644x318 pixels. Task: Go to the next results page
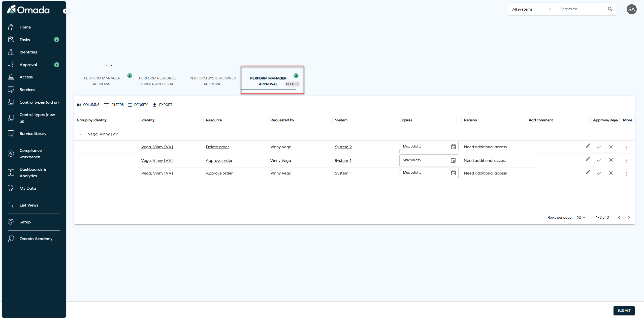[x=629, y=217]
